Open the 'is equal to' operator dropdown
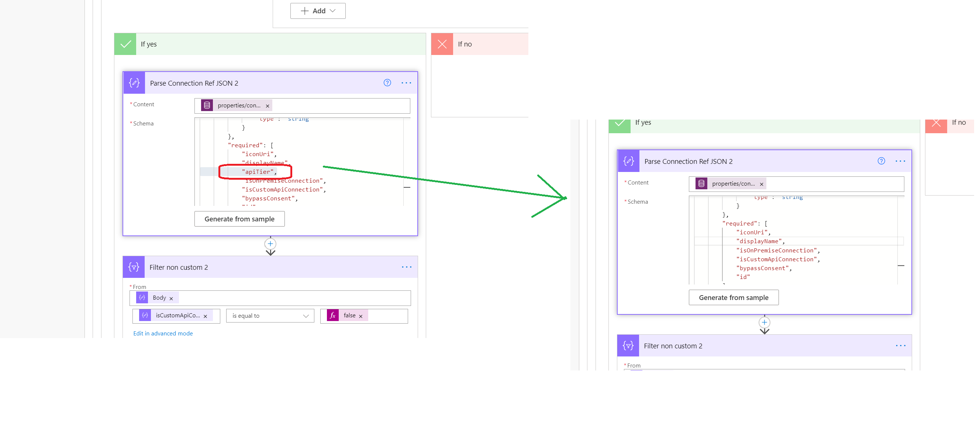This screenshot has width=980, height=431. (270, 316)
